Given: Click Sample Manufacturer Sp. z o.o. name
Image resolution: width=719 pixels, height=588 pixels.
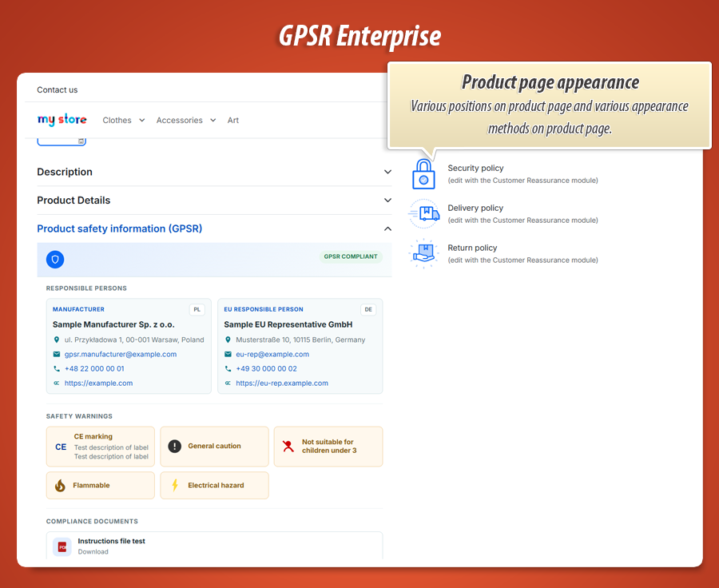Looking at the screenshot, I should coord(113,324).
